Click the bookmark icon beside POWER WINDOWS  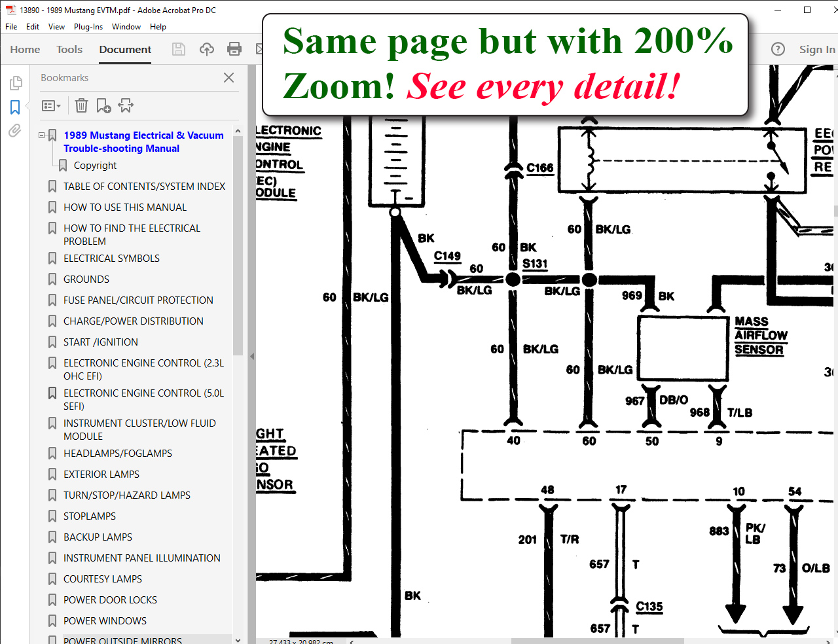pyautogui.click(x=52, y=621)
